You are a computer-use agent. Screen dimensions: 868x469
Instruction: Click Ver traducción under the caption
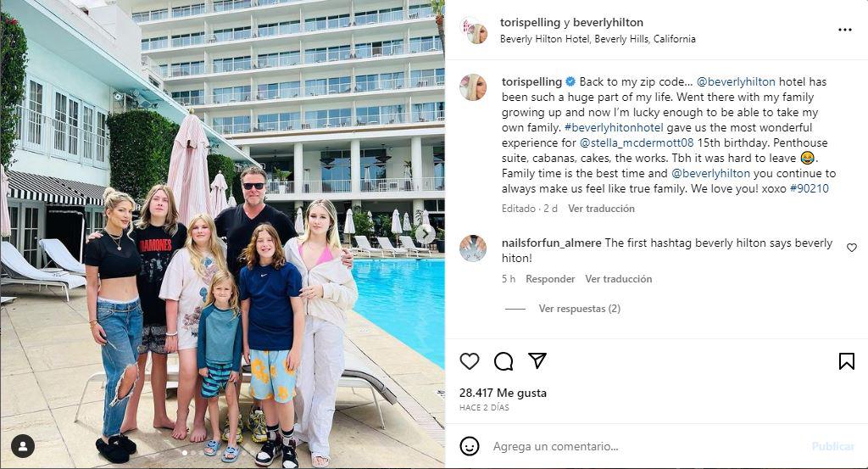[601, 209]
